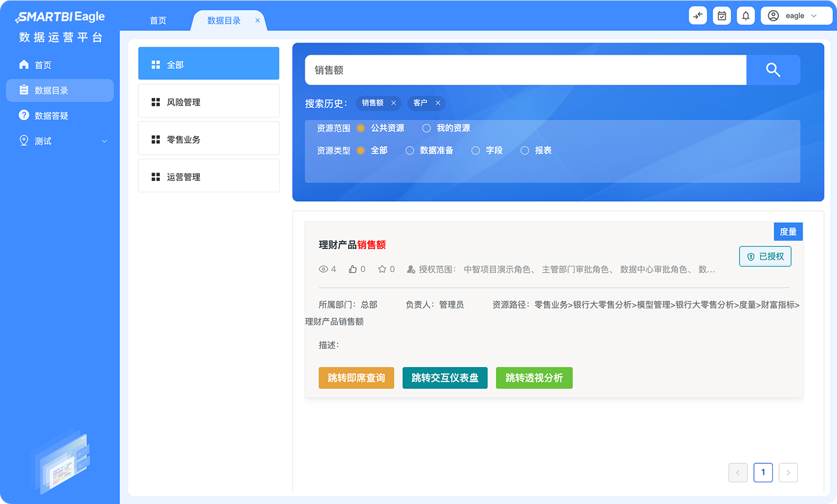837x504 pixels.
Task: Click 跳转即席查询 button
Action: point(356,378)
